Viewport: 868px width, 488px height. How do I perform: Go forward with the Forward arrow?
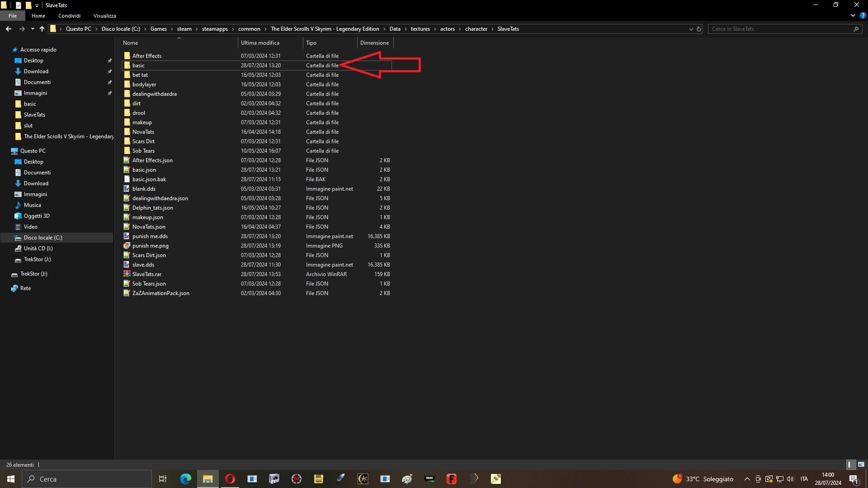click(x=22, y=29)
